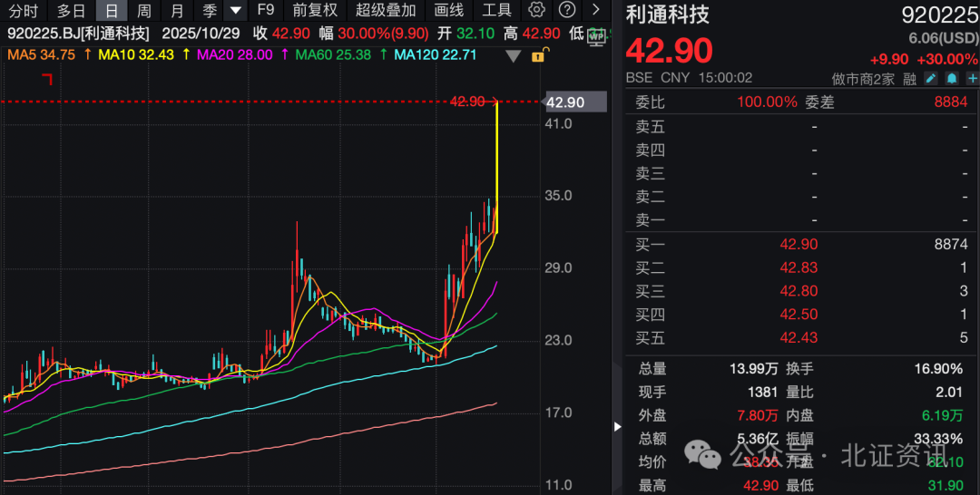Open 超级叠加 overlay tool
Image resolution: width=980 pixels, height=495 pixels.
point(386,10)
